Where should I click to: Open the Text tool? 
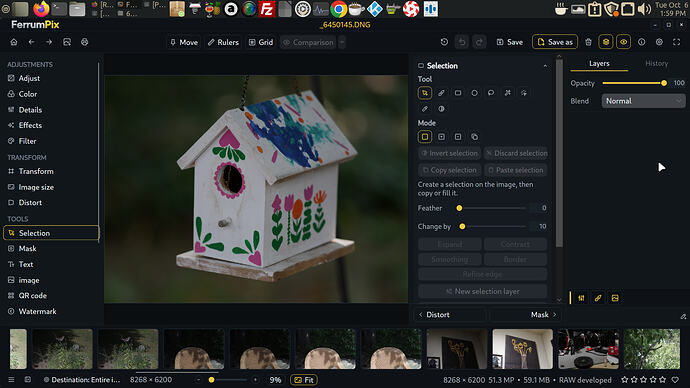tap(51, 264)
